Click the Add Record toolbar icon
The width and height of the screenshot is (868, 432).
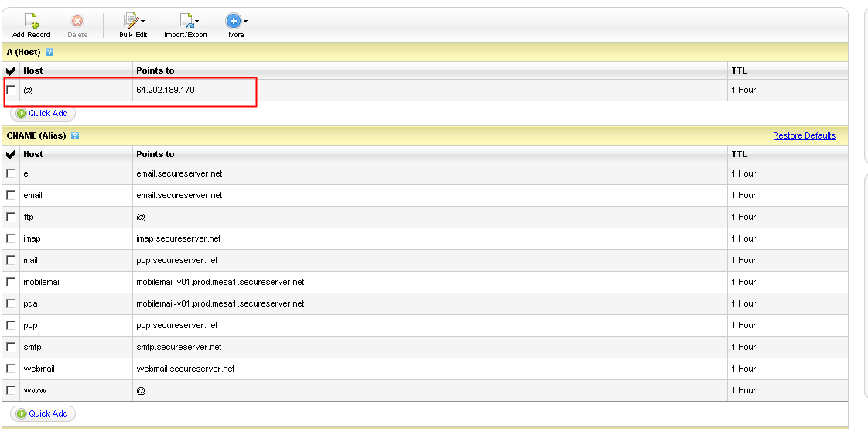pyautogui.click(x=31, y=22)
